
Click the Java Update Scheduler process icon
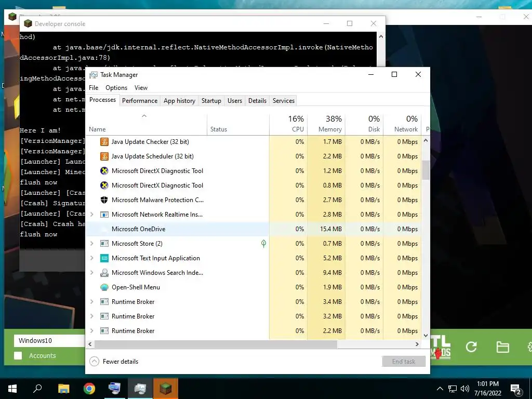point(104,156)
